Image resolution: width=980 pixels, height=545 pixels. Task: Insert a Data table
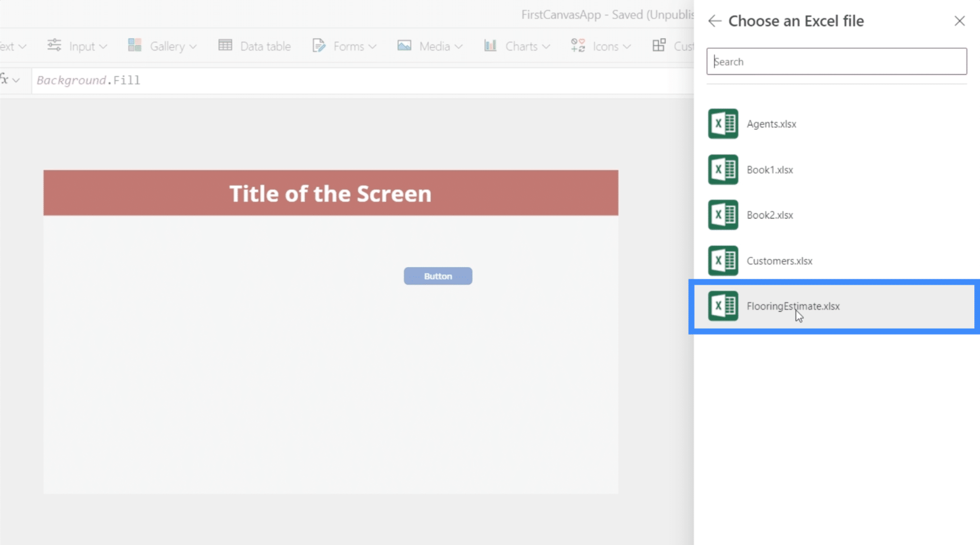pyautogui.click(x=255, y=46)
